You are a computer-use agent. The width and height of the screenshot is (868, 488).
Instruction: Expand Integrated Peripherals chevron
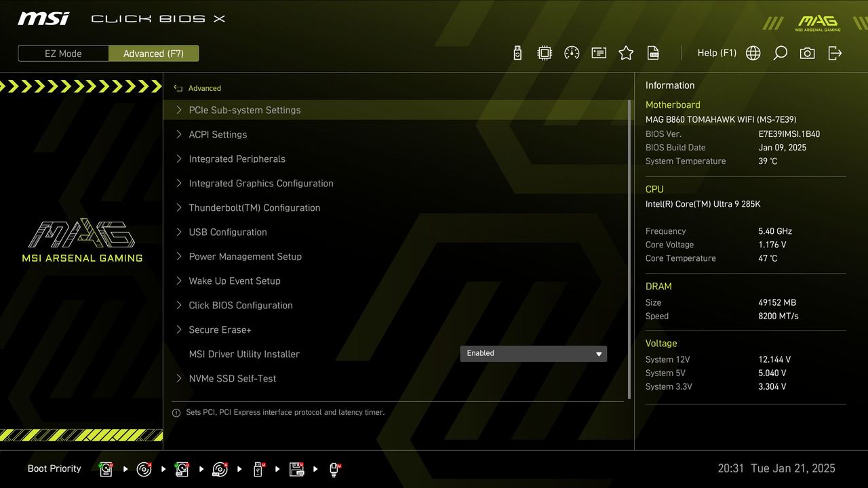tap(179, 159)
